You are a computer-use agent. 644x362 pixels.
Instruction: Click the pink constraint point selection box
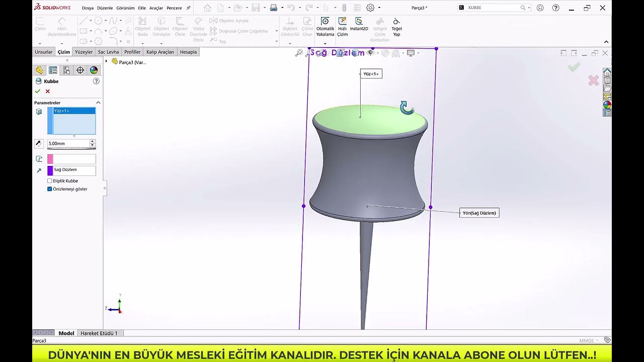coord(71,159)
